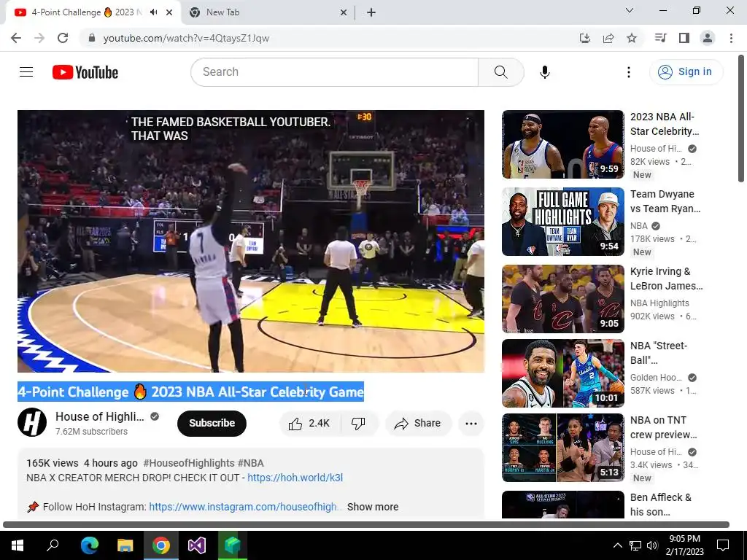Screen dimensions: 747x560
Task: Open Chrome profile avatar
Action: pos(708,38)
